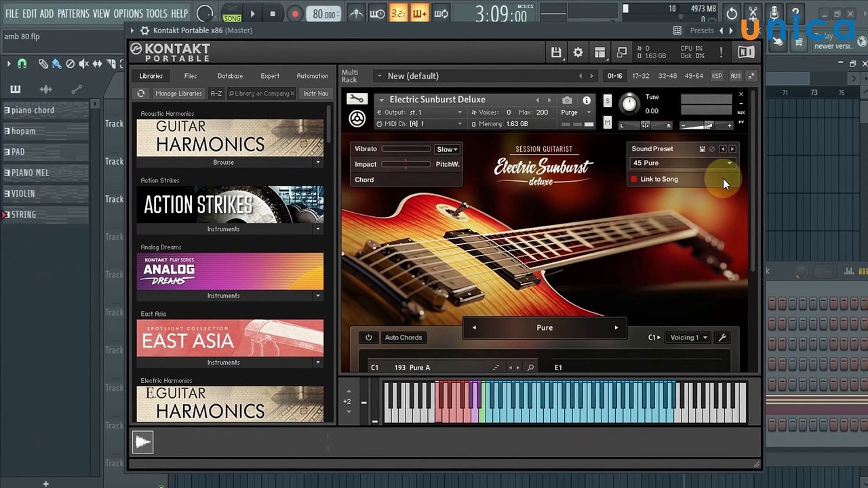Open the MIDI Ch dropdown

click(x=420, y=124)
